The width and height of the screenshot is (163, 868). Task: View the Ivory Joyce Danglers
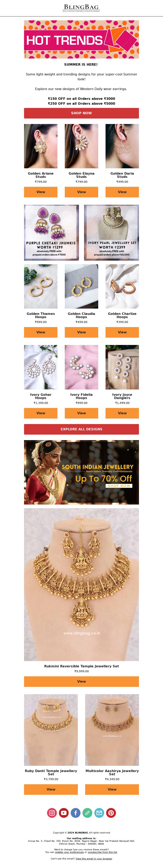[122, 413]
